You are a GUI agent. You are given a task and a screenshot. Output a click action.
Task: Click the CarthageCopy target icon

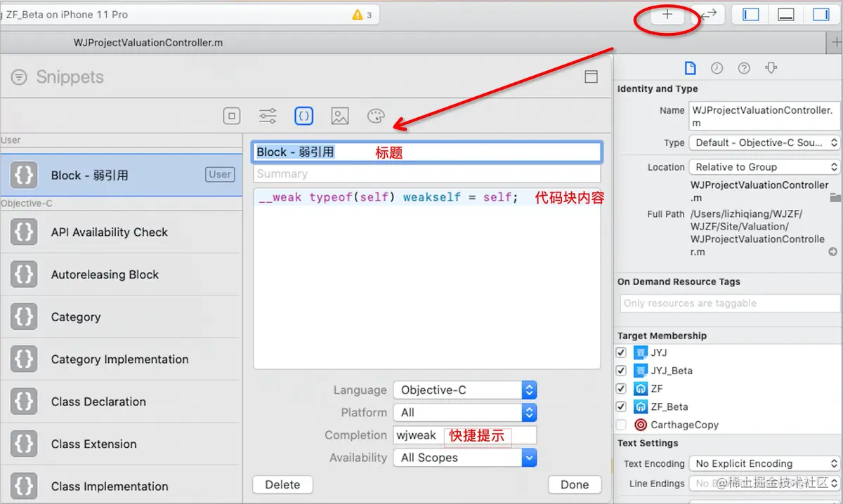(x=641, y=425)
